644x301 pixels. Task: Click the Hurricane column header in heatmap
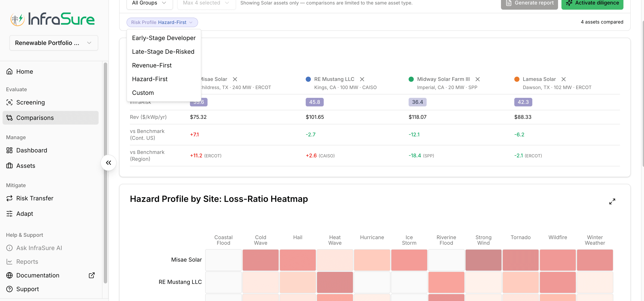pyautogui.click(x=372, y=237)
